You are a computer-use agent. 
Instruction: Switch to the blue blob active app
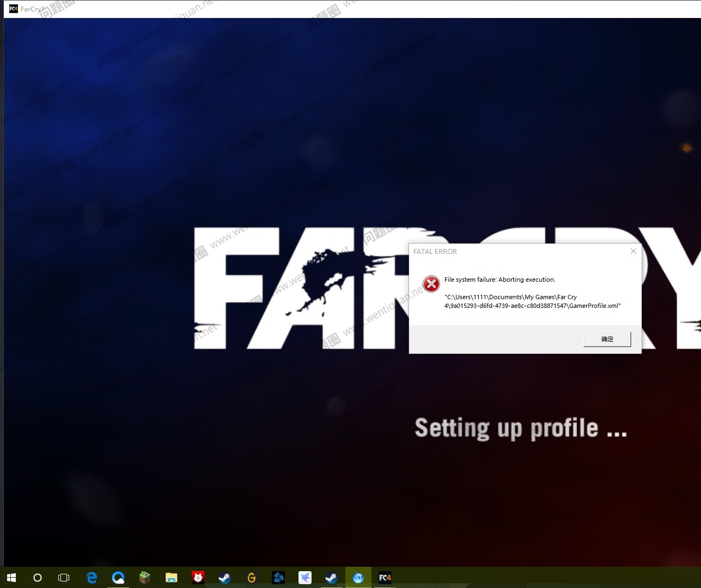[x=358, y=578]
